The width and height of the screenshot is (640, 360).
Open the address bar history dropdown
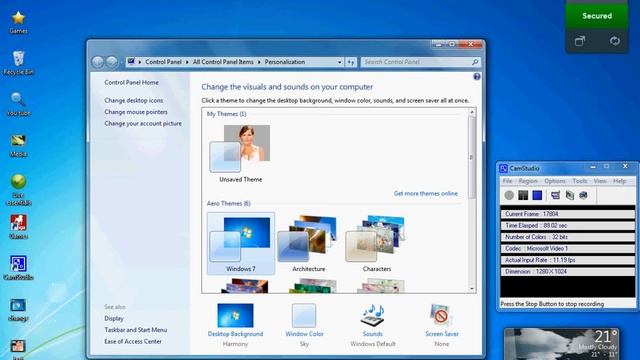point(340,62)
